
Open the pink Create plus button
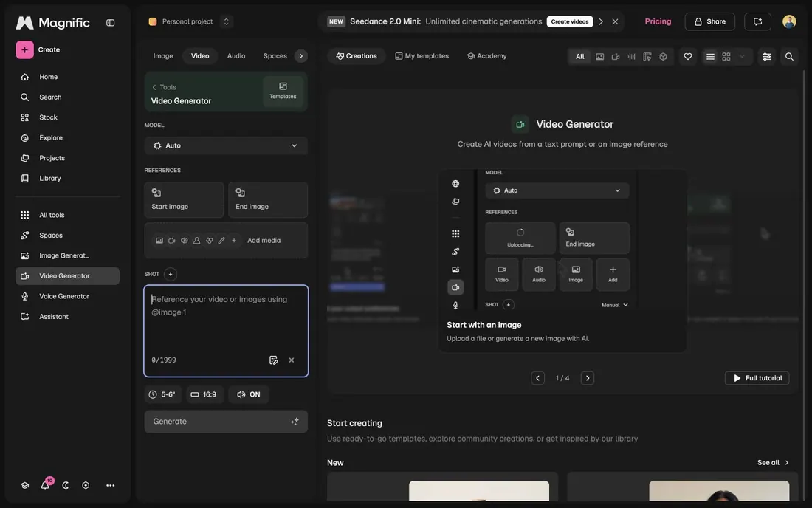click(x=24, y=49)
